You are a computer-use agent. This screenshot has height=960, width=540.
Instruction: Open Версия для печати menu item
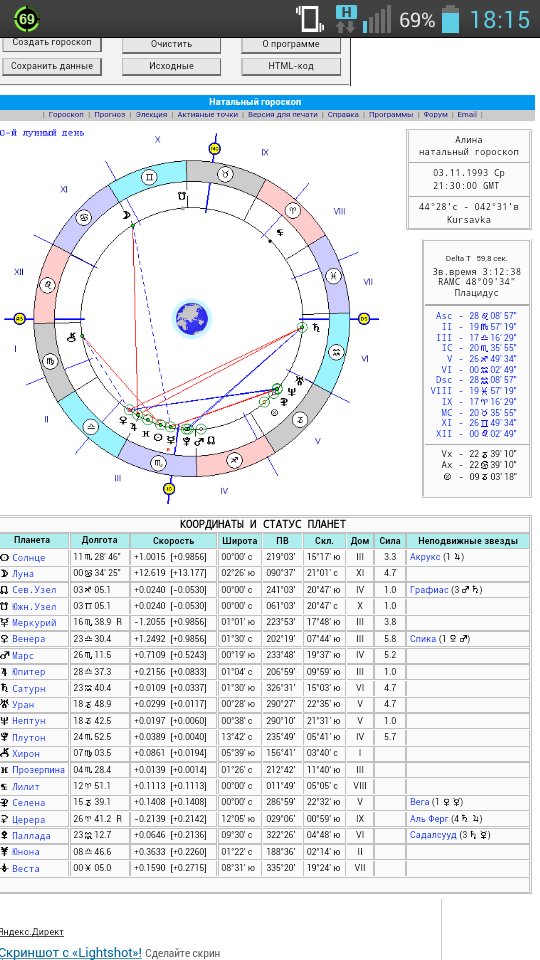click(283, 114)
